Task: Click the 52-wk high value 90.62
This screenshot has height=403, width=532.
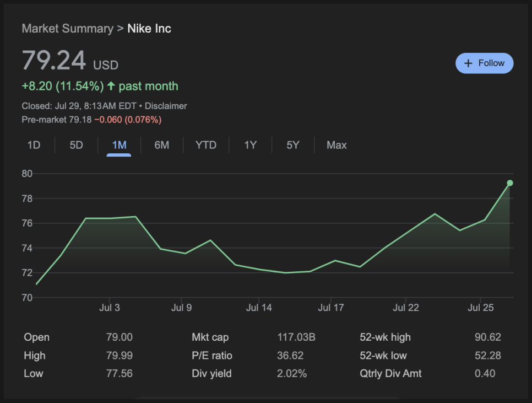Action: (x=488, y=337)
